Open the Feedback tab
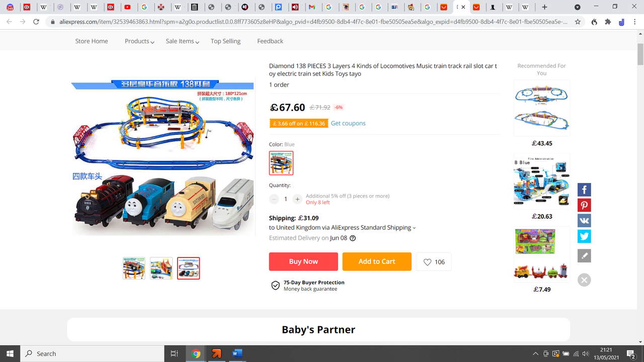Viewport: 644px width, 362px height. (270, 41)
